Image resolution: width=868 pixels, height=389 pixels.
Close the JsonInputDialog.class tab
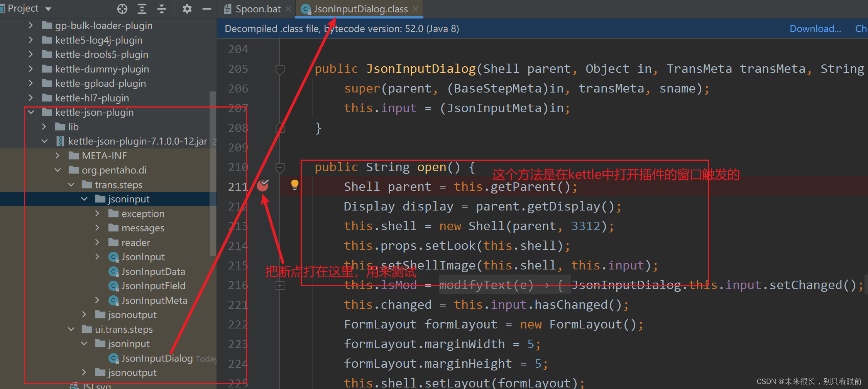[416, 9]
